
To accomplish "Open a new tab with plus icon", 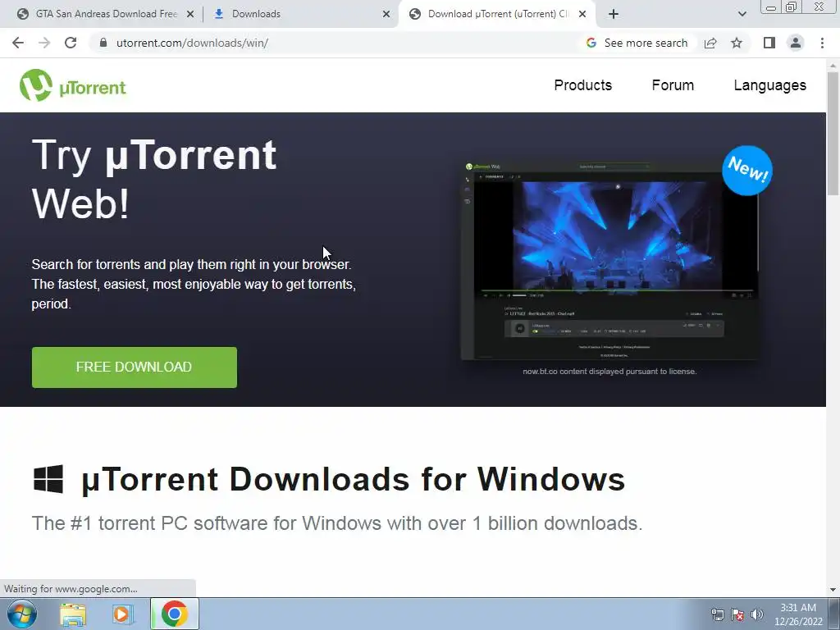I will (x=614, y=14).
